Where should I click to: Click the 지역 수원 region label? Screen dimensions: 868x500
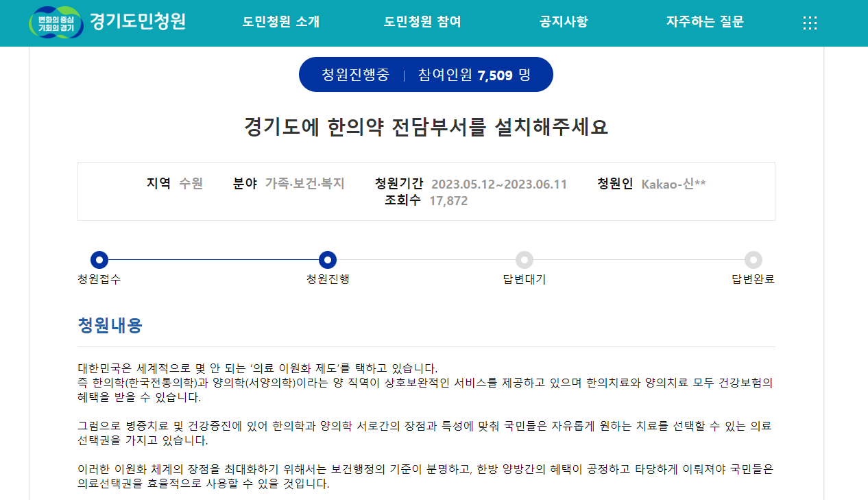[x=174, y=184]
